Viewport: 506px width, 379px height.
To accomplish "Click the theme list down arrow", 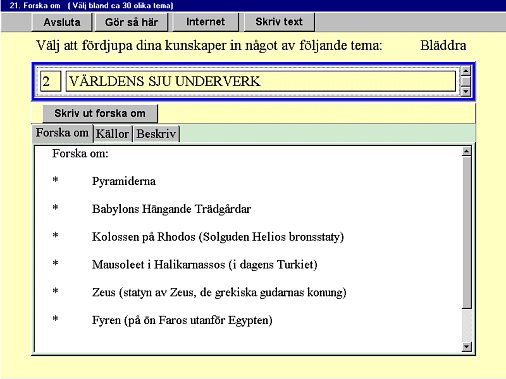I will 465,91.
